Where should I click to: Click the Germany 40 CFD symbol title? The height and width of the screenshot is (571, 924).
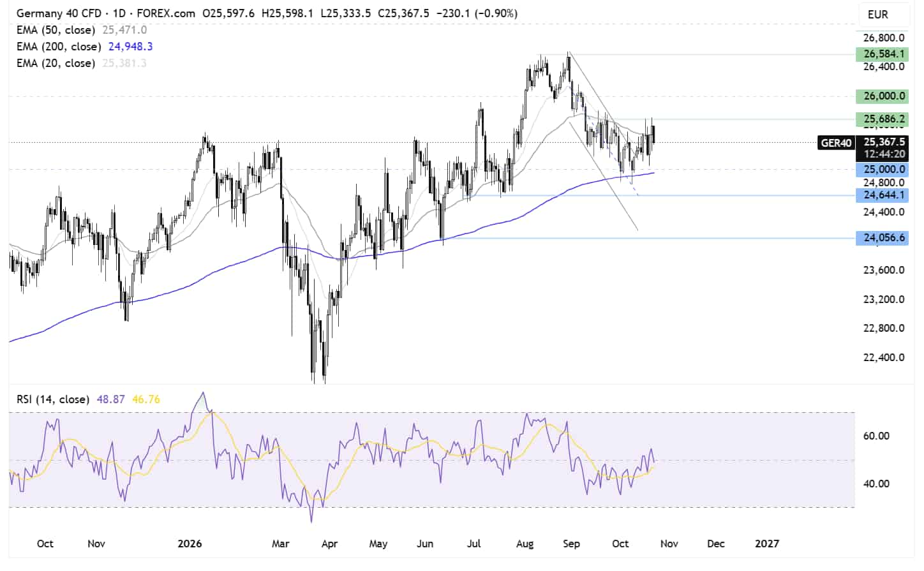tap(59, 13)
